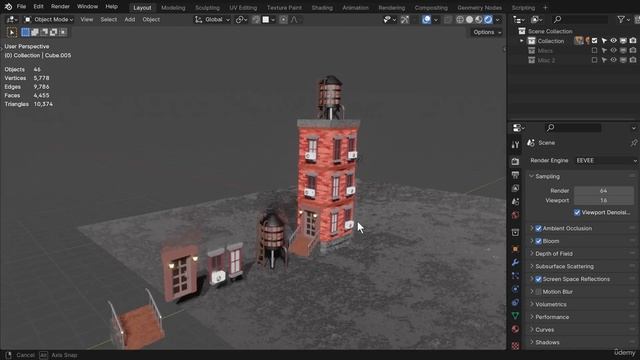Image resolution: width=640 pixels, height=360 pixels.
Task: Choose the 'invert selection' mode icon
Action: pyautogui.click(x=53, y=32)
